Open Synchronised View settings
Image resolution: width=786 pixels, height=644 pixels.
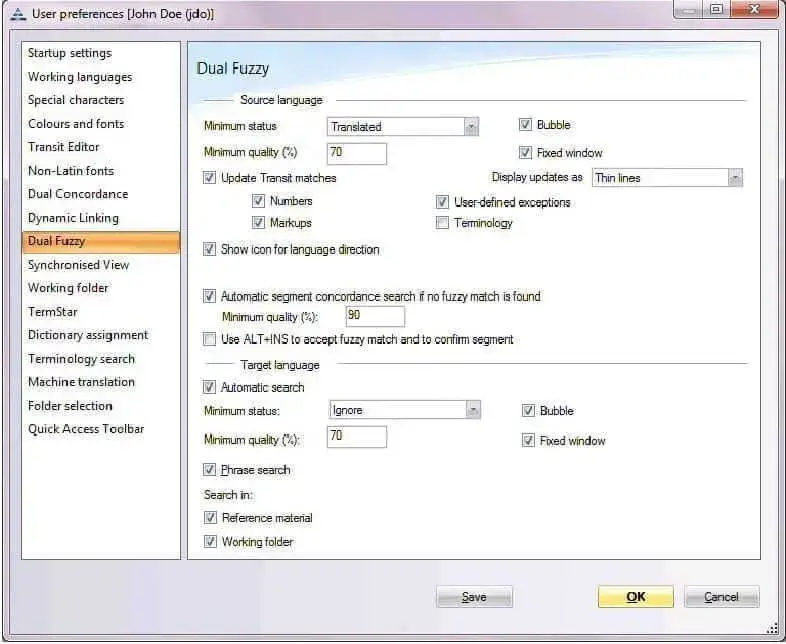[79, 265]
